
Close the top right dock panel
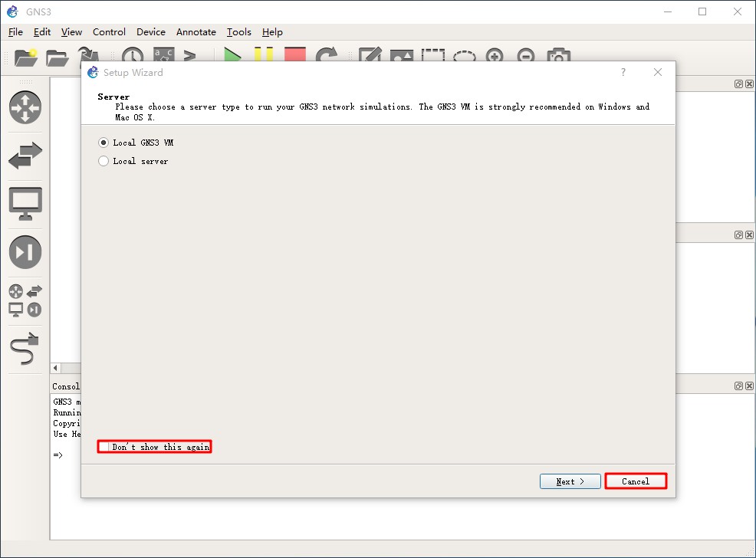pos(749,84)
